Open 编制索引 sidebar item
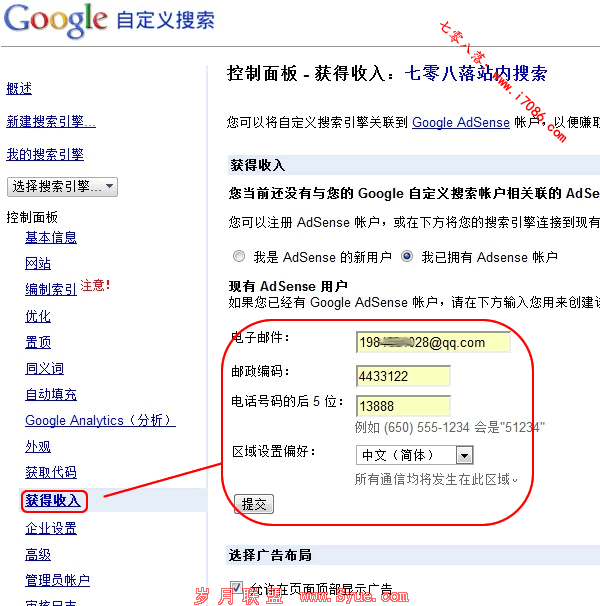Viewport: 600px width, 606px height. tap(51, 290)
